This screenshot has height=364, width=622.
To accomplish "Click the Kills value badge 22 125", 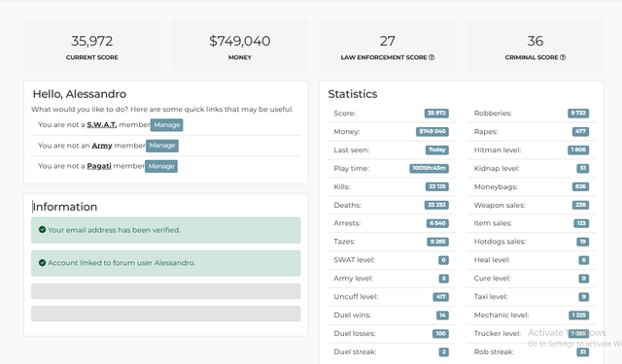I will pos(436,186).
